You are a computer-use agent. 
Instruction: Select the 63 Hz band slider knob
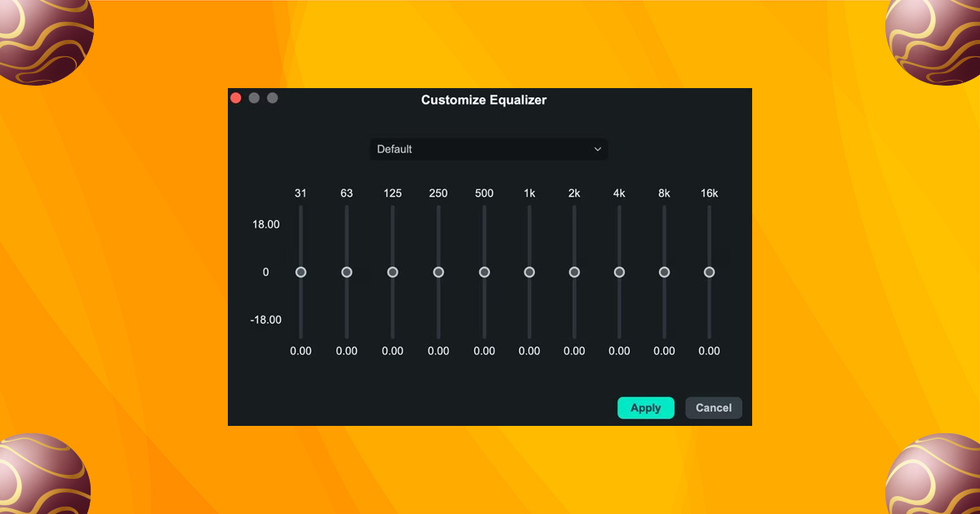[x=346, y=272]
